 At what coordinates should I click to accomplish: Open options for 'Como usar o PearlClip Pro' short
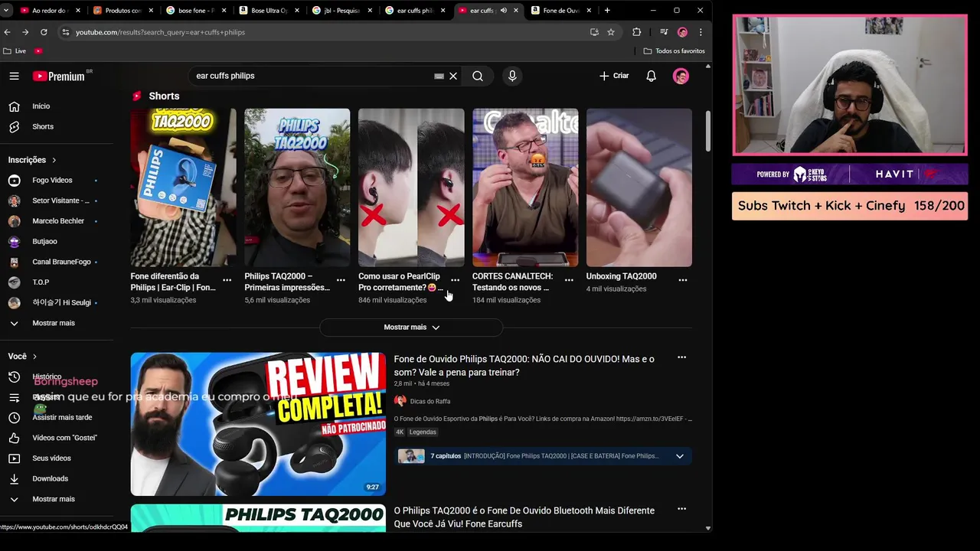coord(455,280)
